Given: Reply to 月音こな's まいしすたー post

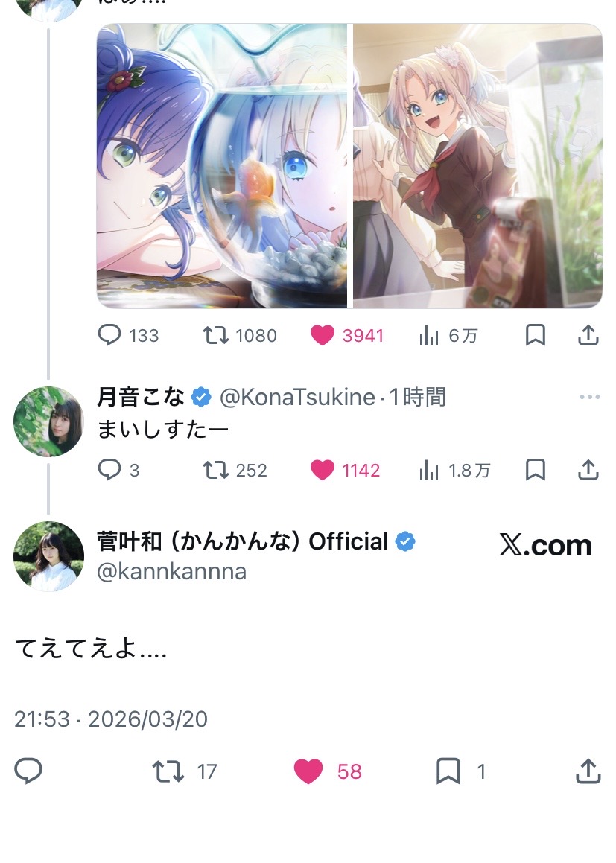Looking at the screenshot, I should click(x=109, y=470).
